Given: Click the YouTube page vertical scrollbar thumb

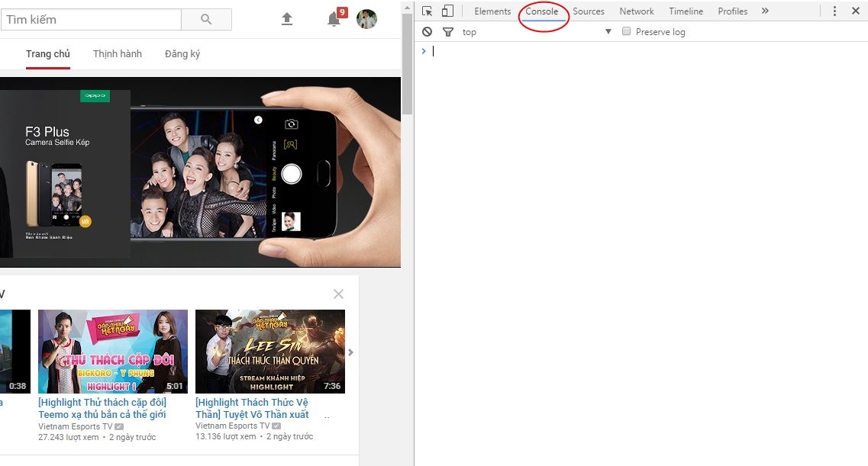Looking at the screenshot, I should pyautogui.click(x=408, y=64).
